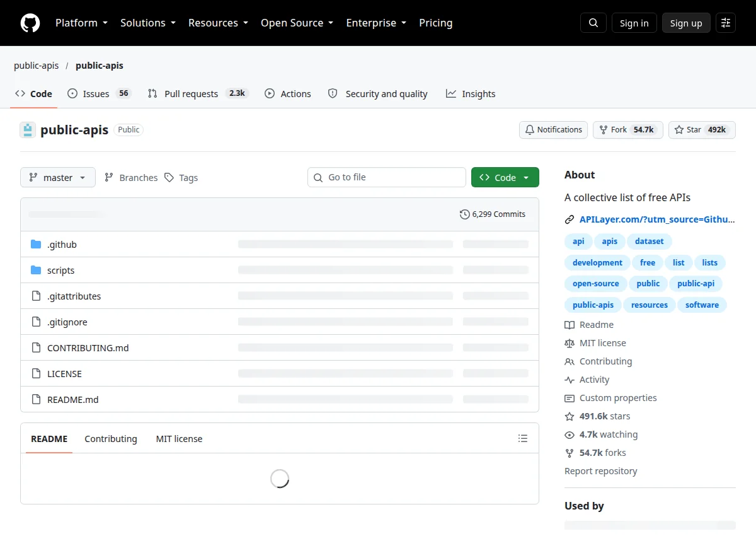Open appearance settings sliders icon
Screen dimensions: 756x536
(x=726, y=23)
